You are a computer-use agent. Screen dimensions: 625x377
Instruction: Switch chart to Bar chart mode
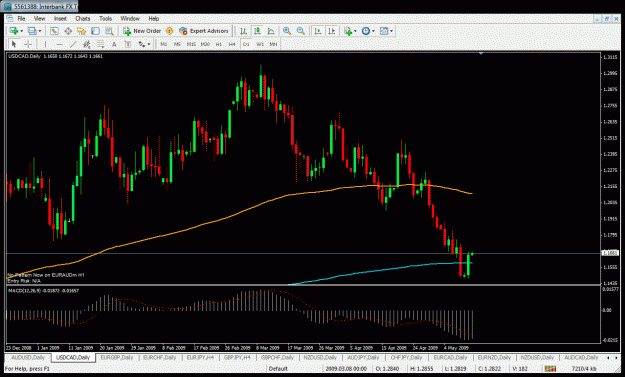click(x=244, y=31)
